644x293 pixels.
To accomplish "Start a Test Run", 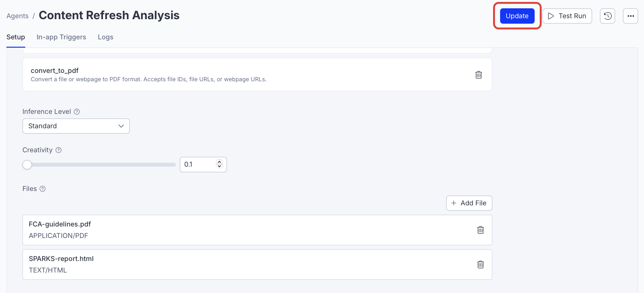I will (x=567, y=16).
